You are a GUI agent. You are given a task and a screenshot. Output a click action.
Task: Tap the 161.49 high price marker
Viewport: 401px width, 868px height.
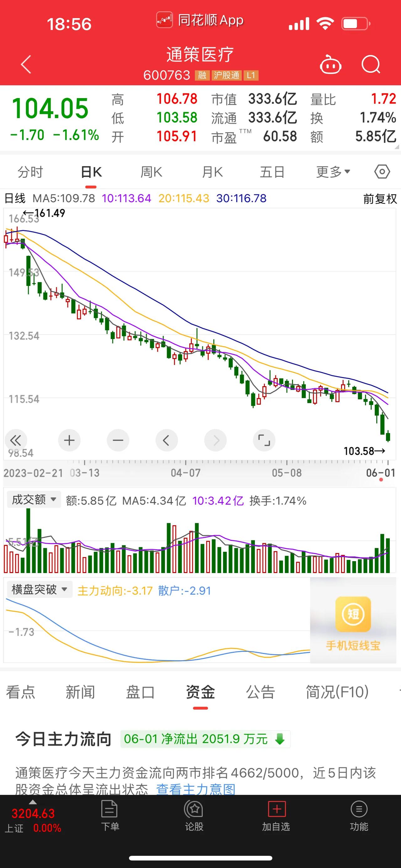(x=44, y=213)
